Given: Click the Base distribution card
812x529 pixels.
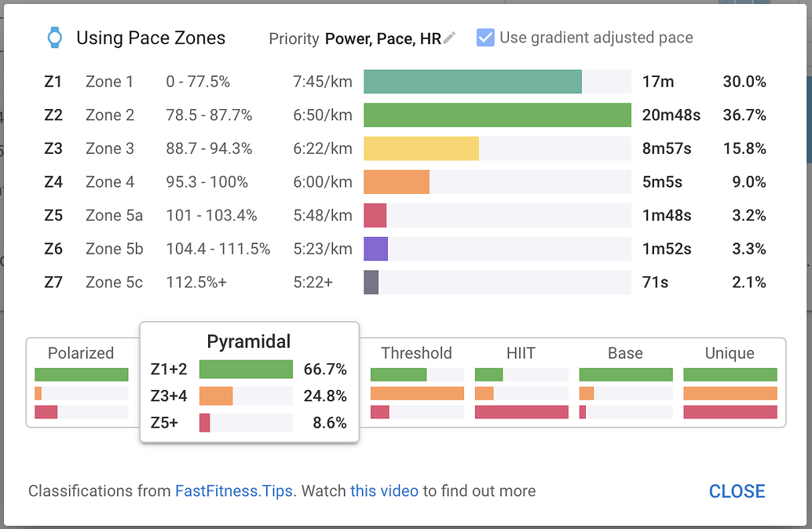Looking at the screenshot, I should click(625, 385).
